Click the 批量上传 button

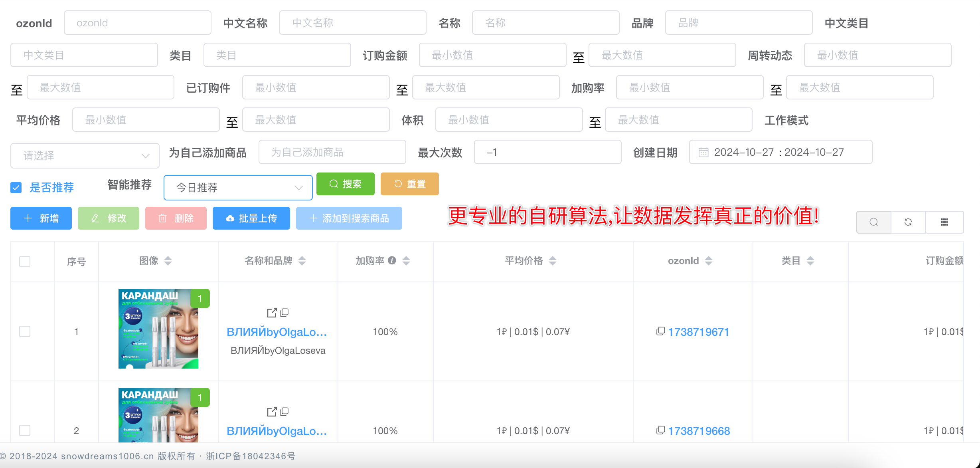click(251, 218)
